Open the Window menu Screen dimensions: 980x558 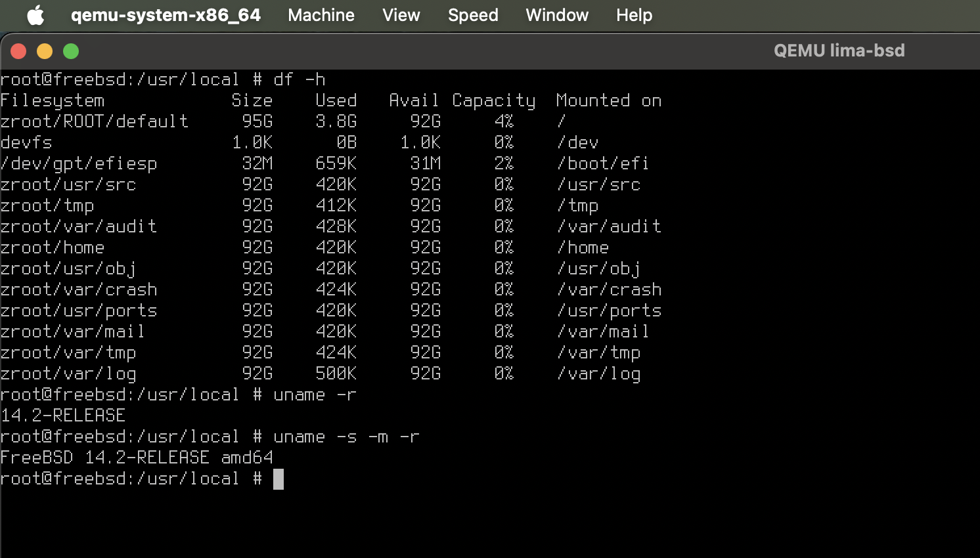tap(557, 15)
